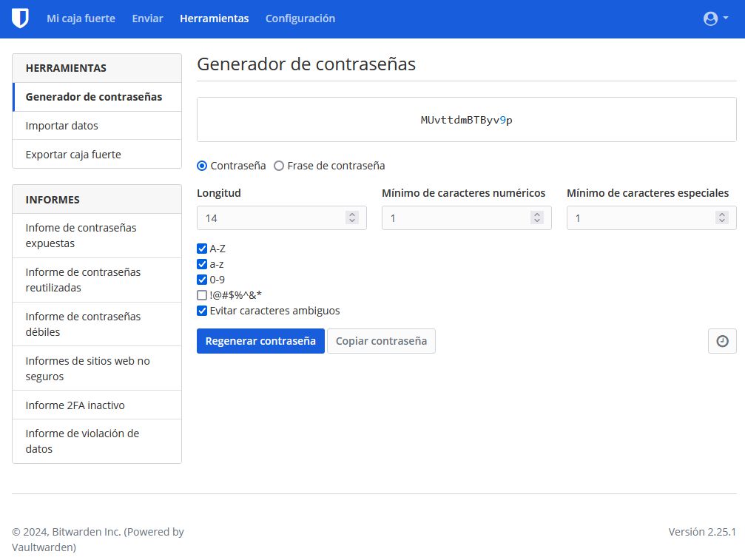Select the Contraseña radio option

coord(202,166)
